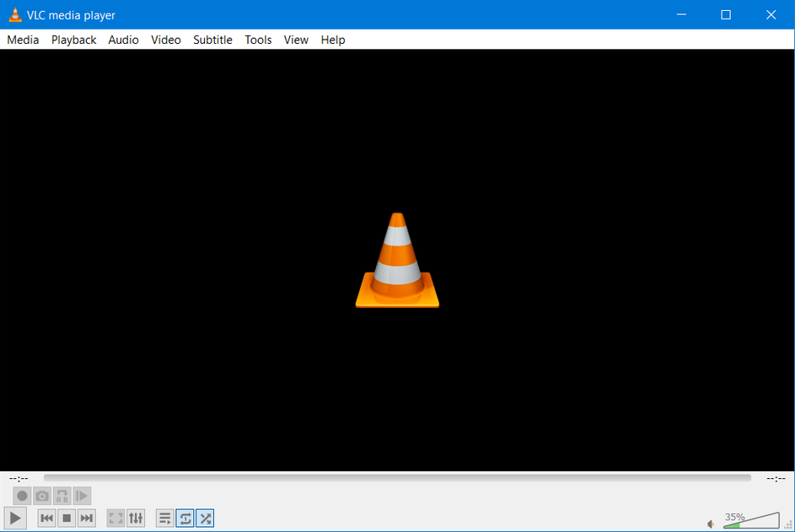795x532 pixels.
Task: Open the Media menu
Action: pyautogui.click(x=23, y=40)
